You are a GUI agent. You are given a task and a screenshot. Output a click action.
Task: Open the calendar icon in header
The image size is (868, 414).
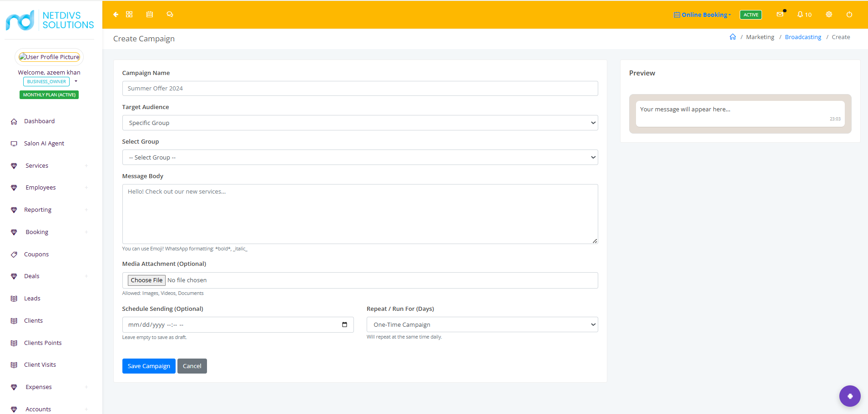coord(150,15)
